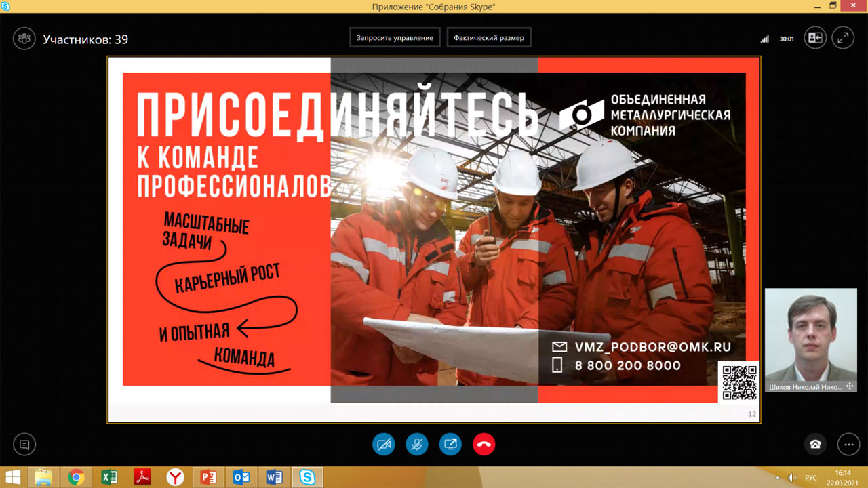Viewport: 868px width, 488px height.
Task: Click "Запросить управление" button
Action: (x=396, y=38)
